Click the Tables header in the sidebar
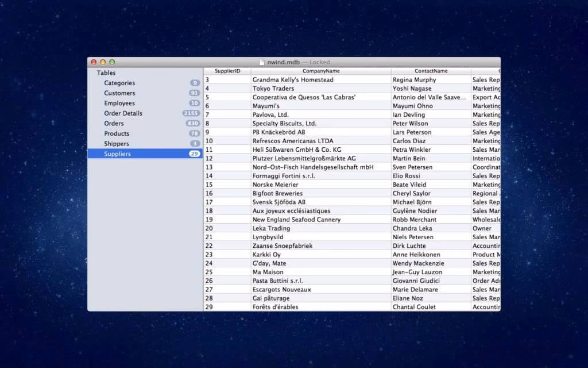 click(106, 73)
